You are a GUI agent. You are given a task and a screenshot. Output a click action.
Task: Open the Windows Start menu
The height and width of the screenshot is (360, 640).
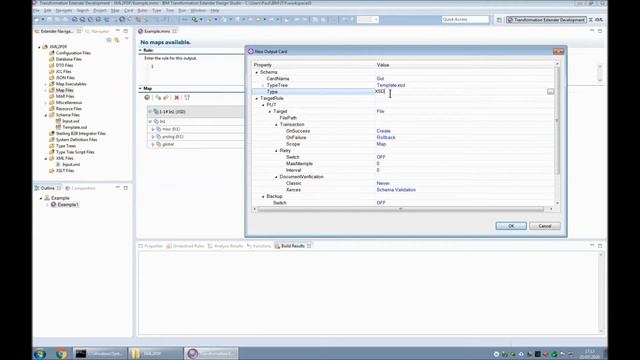(x=40, y=354)
